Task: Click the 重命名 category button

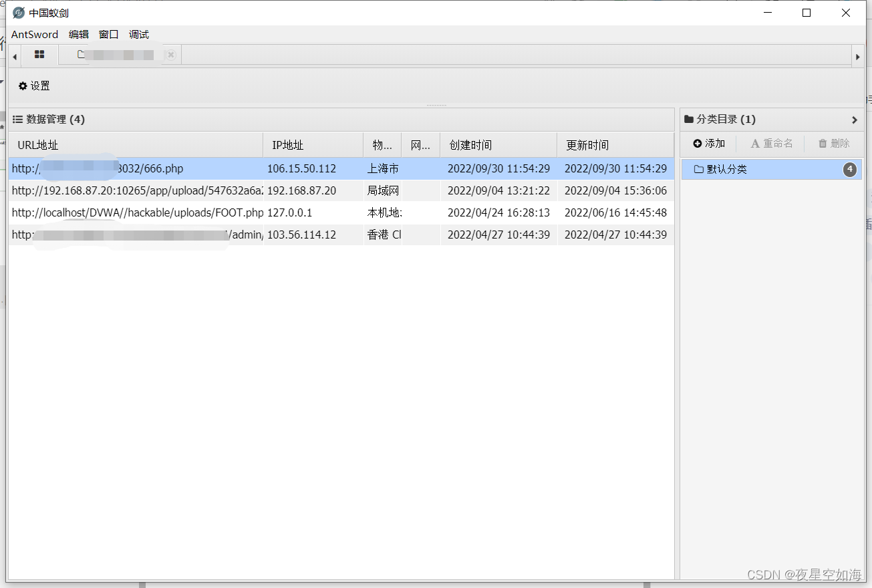Action: coord(772,143)
